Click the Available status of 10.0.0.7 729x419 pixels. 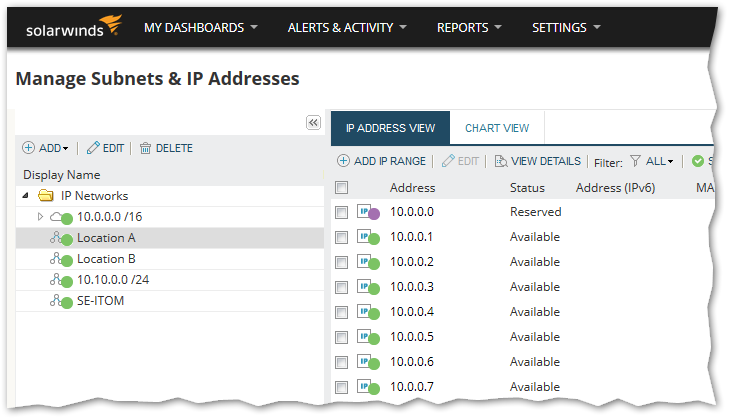coord(535,387)
